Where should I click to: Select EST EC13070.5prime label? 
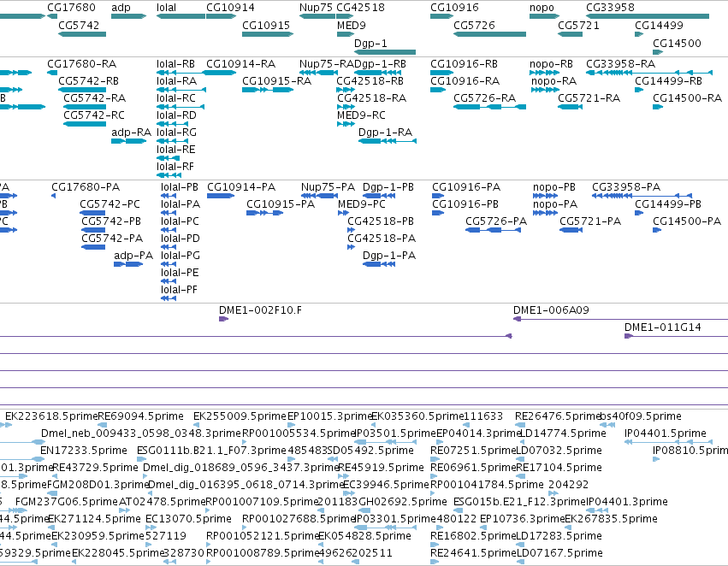(x=188, y=519)
